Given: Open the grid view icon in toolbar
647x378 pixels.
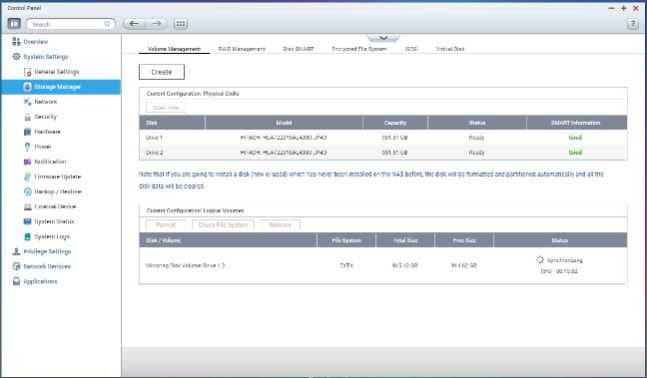Looking at the screenshot, I should pos(180,24).
